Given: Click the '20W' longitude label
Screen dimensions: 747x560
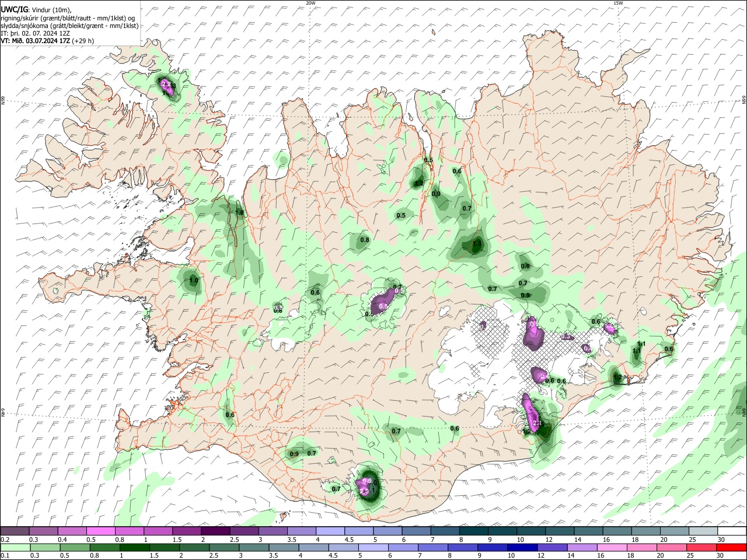Looking at the screenshot, I should [x=310, y=3].
